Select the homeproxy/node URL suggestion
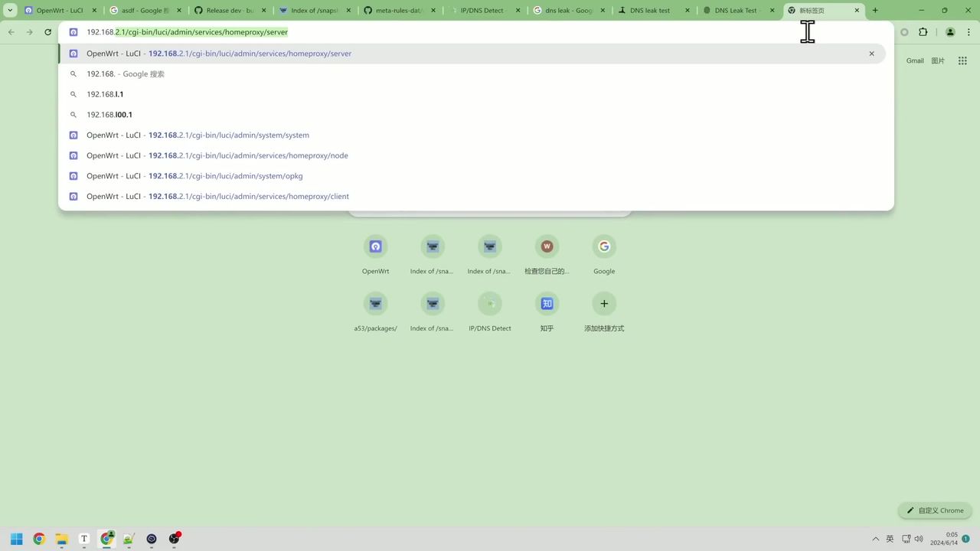Viewport: 980px width, 551px height. click(217, 155)
